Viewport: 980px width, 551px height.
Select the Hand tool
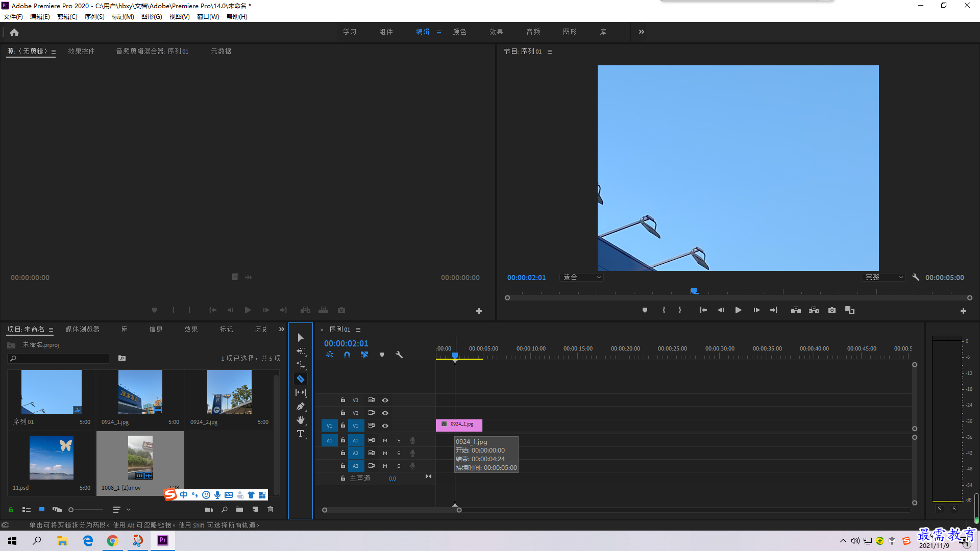[x=301, y=420]
